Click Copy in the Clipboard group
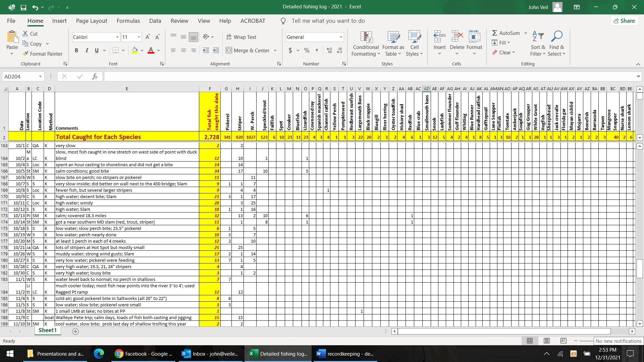The width and height of the screenshot is (644, 362). pyautogui.click(x=32, y=44)
